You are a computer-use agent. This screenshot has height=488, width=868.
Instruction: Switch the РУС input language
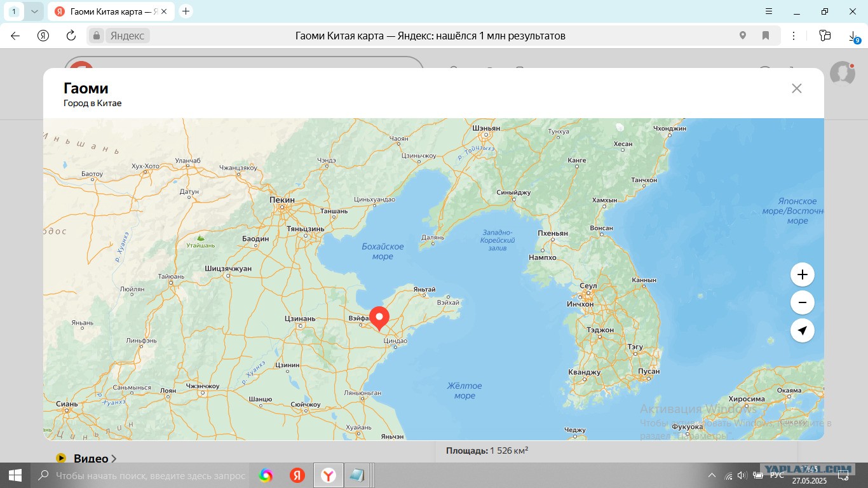click(777, 475)
